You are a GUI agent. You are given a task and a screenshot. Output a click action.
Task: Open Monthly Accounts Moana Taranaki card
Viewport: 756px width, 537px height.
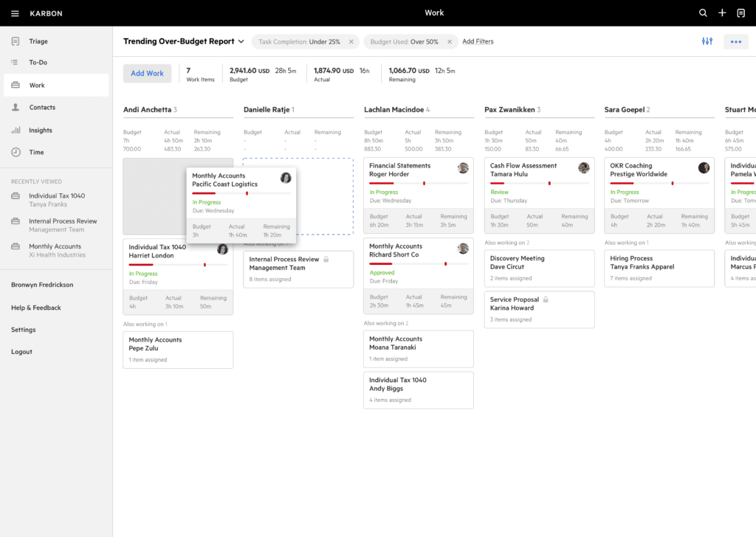coord(419,349)
